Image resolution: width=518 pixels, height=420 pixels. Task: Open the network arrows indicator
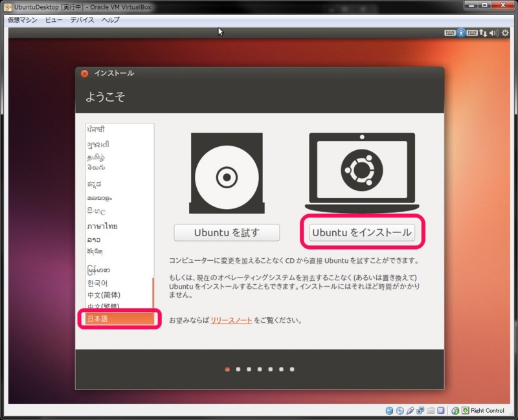pos(483,33)
